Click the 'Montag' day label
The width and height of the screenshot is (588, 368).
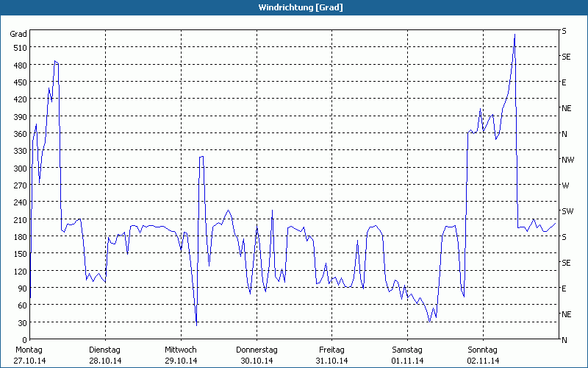[29, 350]
